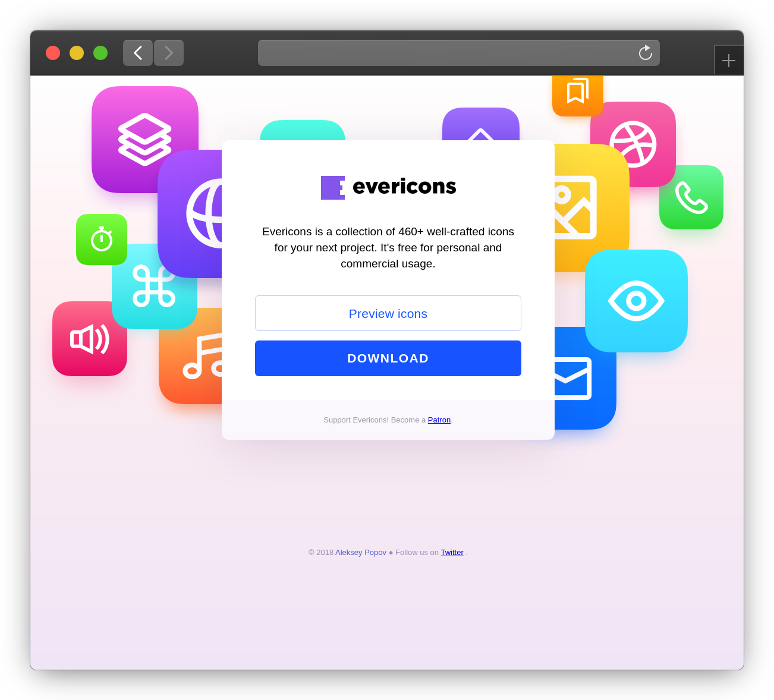Go back with browser back arrow
Viewport: 774px width, 700px height.
click(138, 53)
